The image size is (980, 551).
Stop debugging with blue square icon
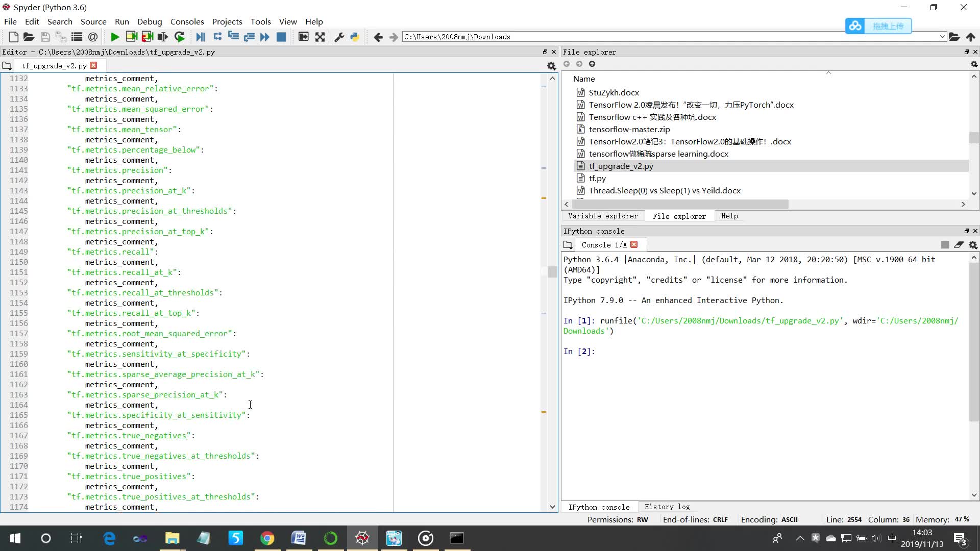click(281, 37)
